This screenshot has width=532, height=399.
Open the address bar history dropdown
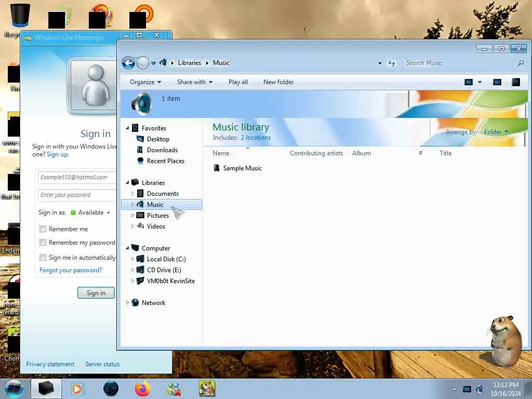click(380, 63)
